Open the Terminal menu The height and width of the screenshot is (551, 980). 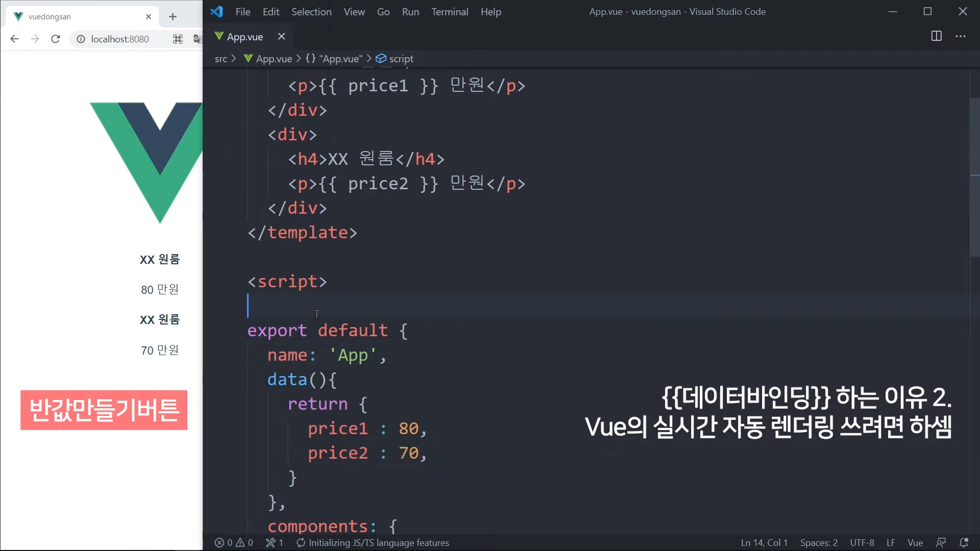(449, 12)
